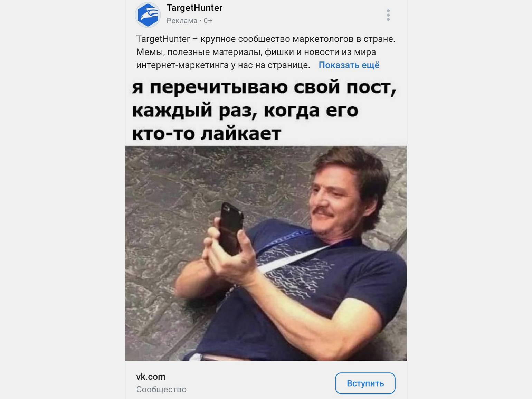The width and height of the screenshot is (532, 399).
Task: Click the line starting with Мемы, полезные материалы
Action: (256, 52)
